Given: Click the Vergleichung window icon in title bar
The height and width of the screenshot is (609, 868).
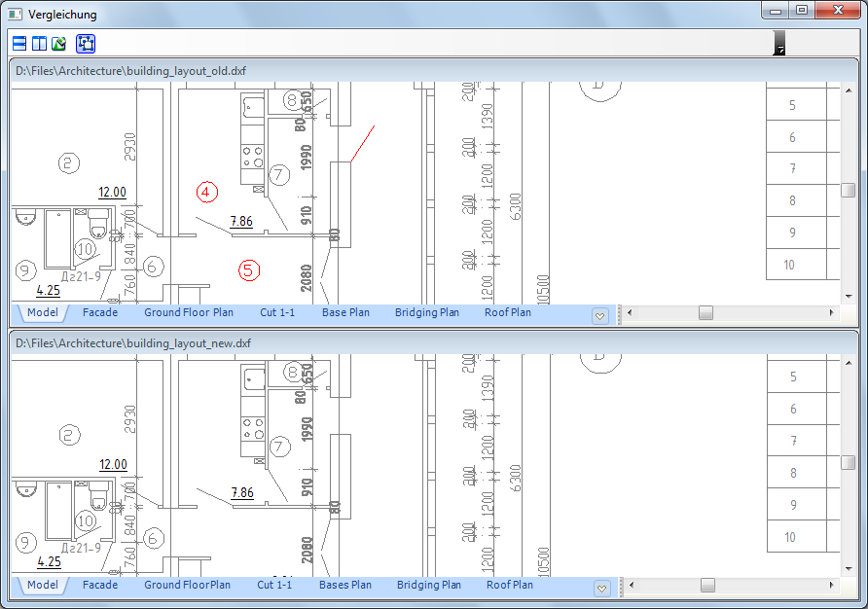Looking at the screenshot, I should 15,15.
